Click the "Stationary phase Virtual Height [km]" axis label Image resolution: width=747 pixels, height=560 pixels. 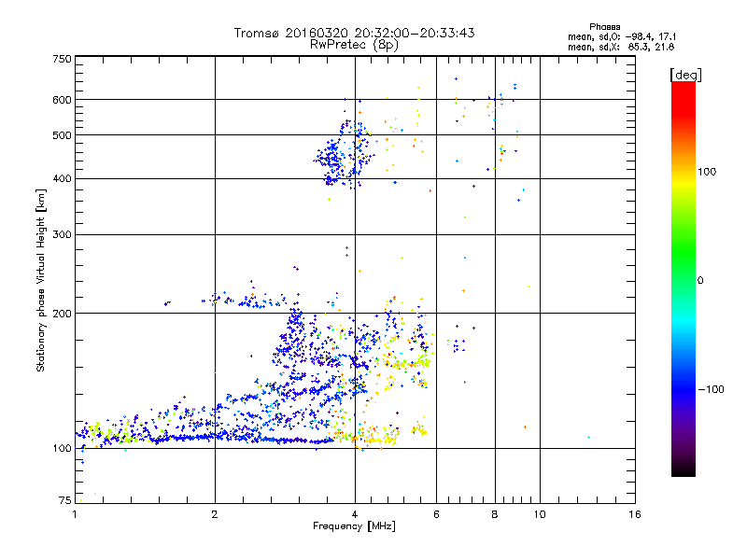[40, 281]
